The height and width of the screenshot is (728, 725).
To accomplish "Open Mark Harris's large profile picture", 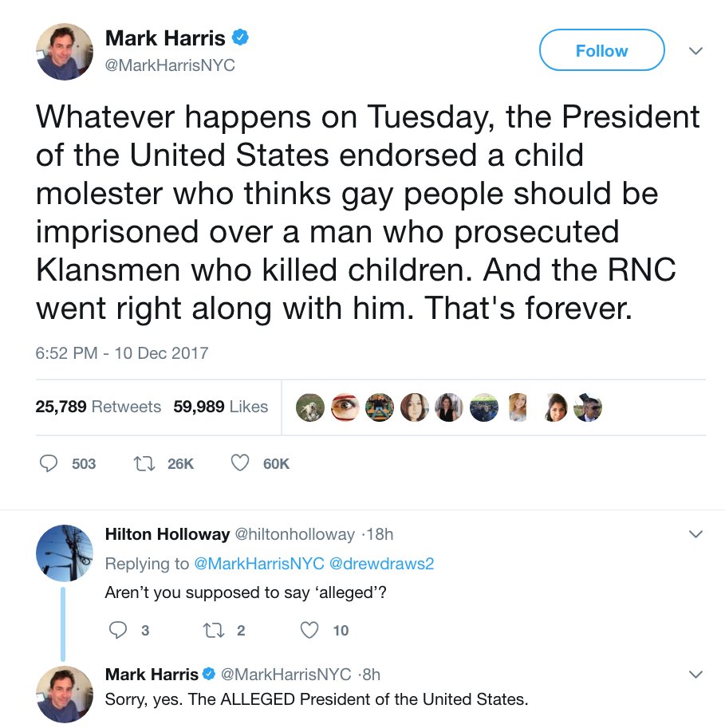I will [65, 51].
